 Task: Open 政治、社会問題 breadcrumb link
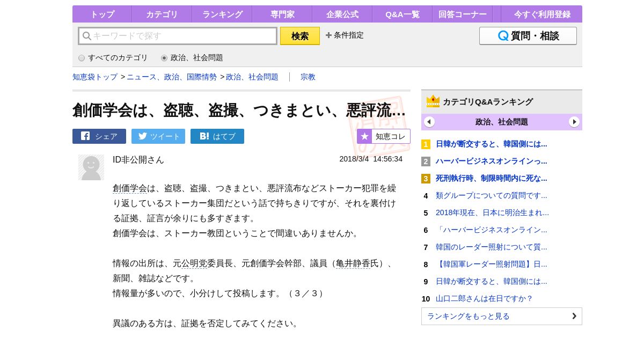point(252,77)
